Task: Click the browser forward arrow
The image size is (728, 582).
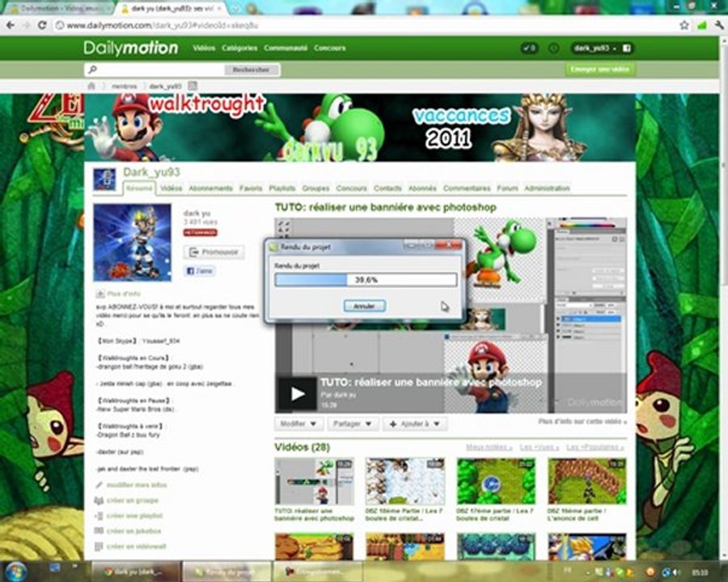Action: click(26, 26)
